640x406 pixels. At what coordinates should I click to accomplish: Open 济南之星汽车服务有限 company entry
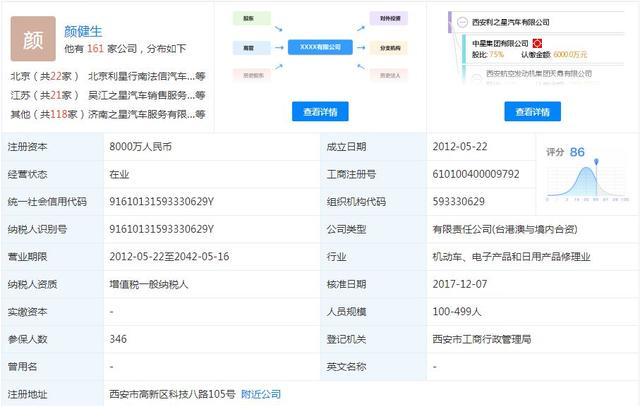click(x=147, y=114)
